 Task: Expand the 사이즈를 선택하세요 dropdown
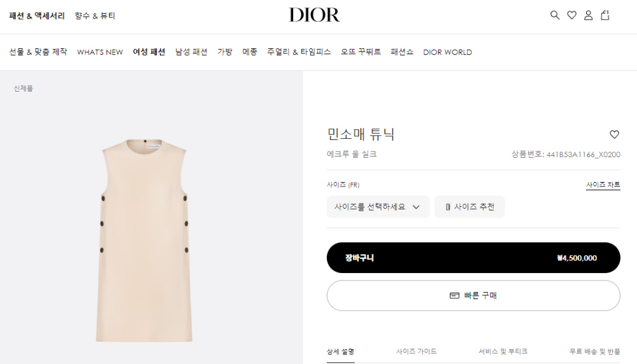(378, 207)
